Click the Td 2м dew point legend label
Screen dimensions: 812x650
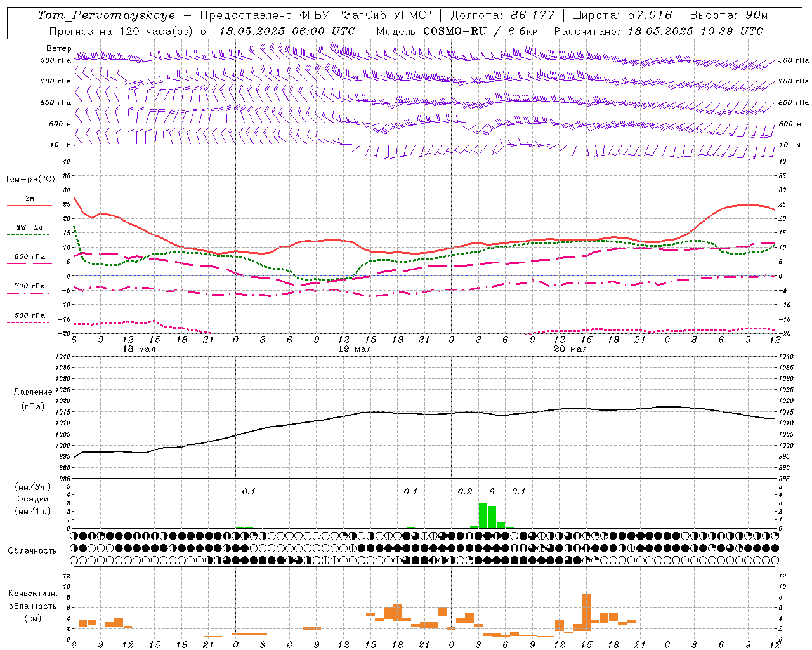coord(30,227)
